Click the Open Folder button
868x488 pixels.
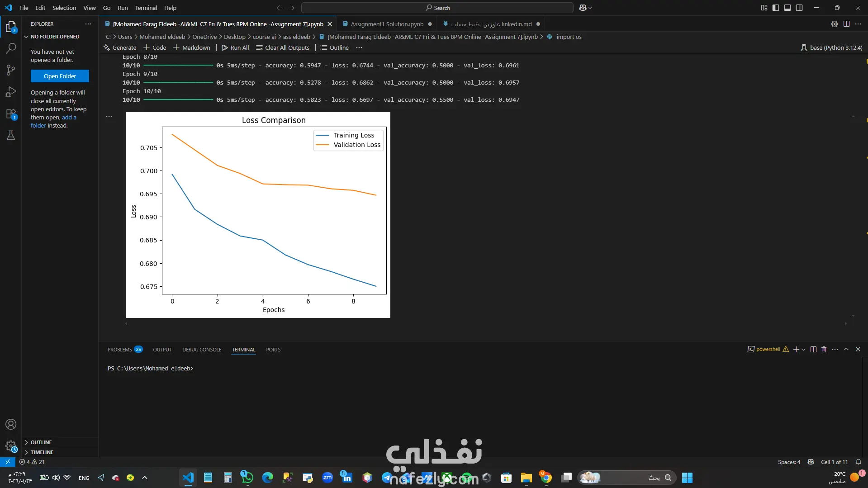coord(60,76)
